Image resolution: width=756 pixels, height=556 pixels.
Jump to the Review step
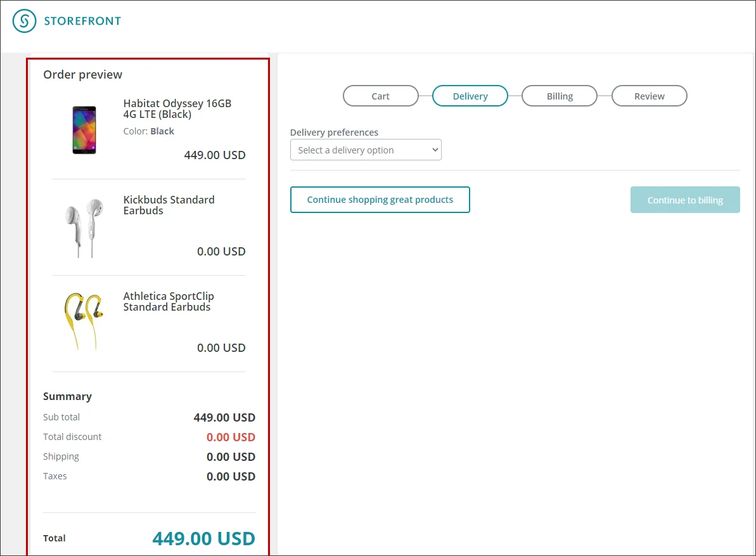coord(650,96)
